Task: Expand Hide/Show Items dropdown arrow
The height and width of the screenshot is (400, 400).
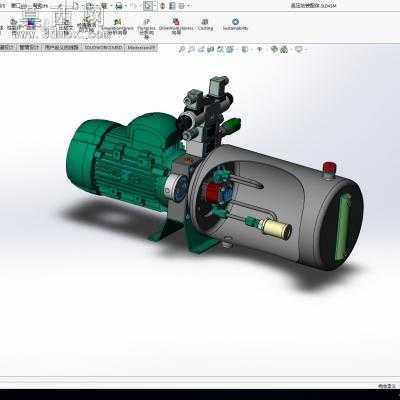Action: coord(267,50)
